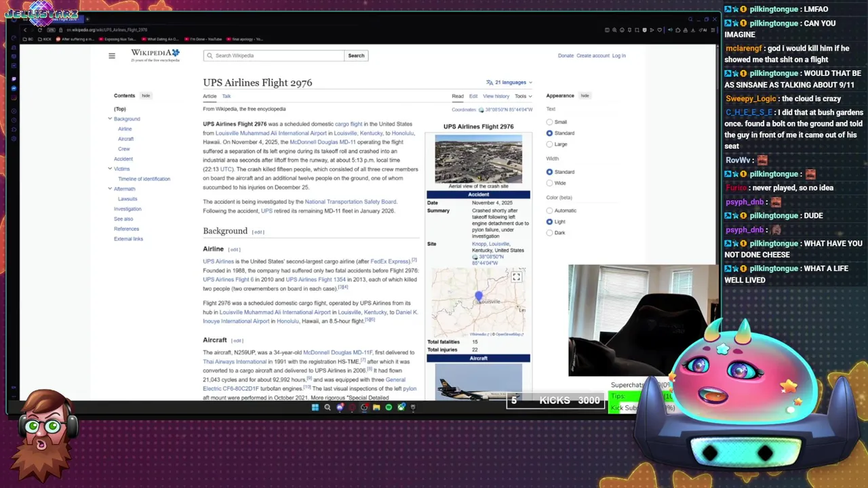Open the Tools dropdown menu
This screenshot has width=868, height=488.
[x=522, y=96]
